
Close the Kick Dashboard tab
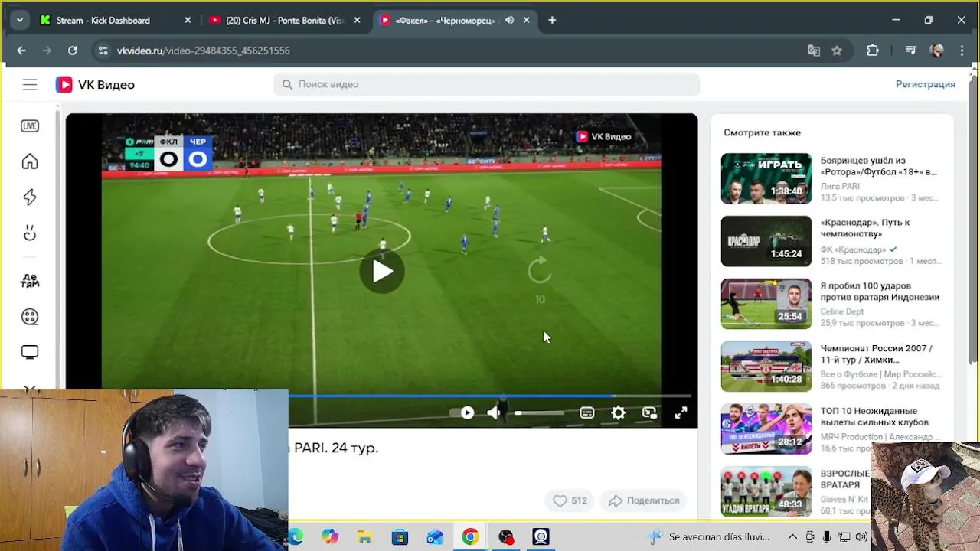(x=188, y=21)
